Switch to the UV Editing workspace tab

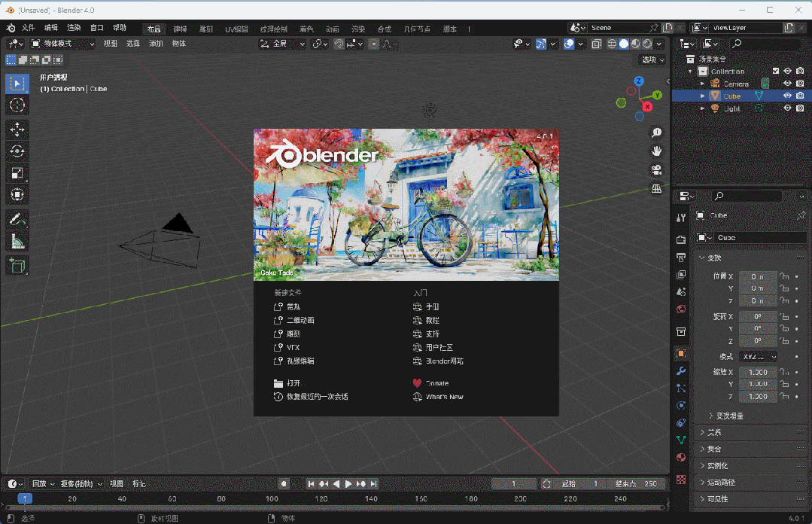[236, 29]
